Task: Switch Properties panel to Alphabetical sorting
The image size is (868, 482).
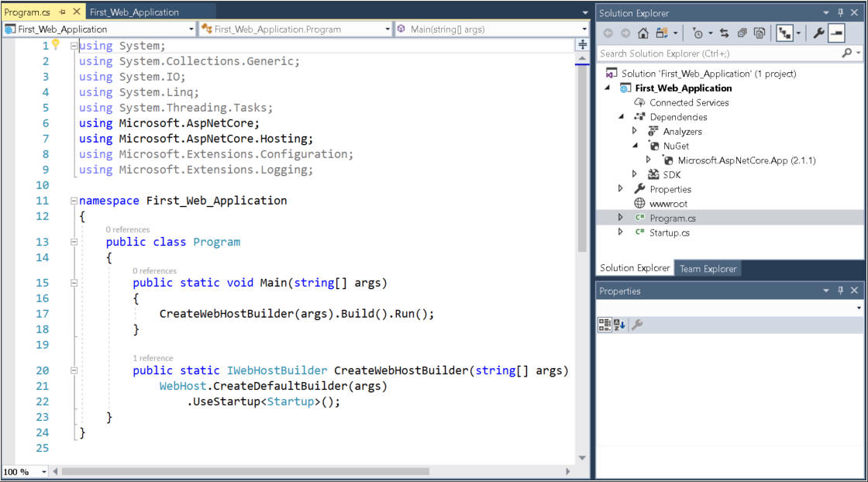Action: (x=620, y=325)
